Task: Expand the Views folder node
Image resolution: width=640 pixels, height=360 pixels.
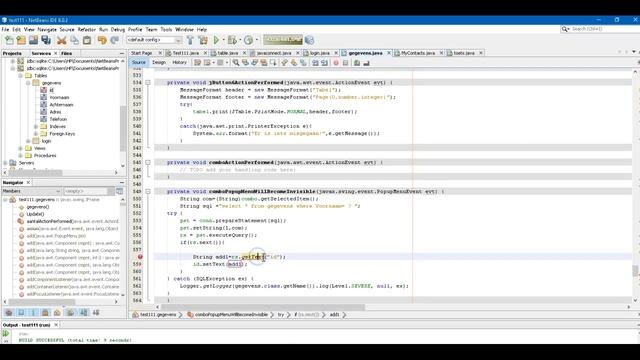Action: click(x=20, y=148)
